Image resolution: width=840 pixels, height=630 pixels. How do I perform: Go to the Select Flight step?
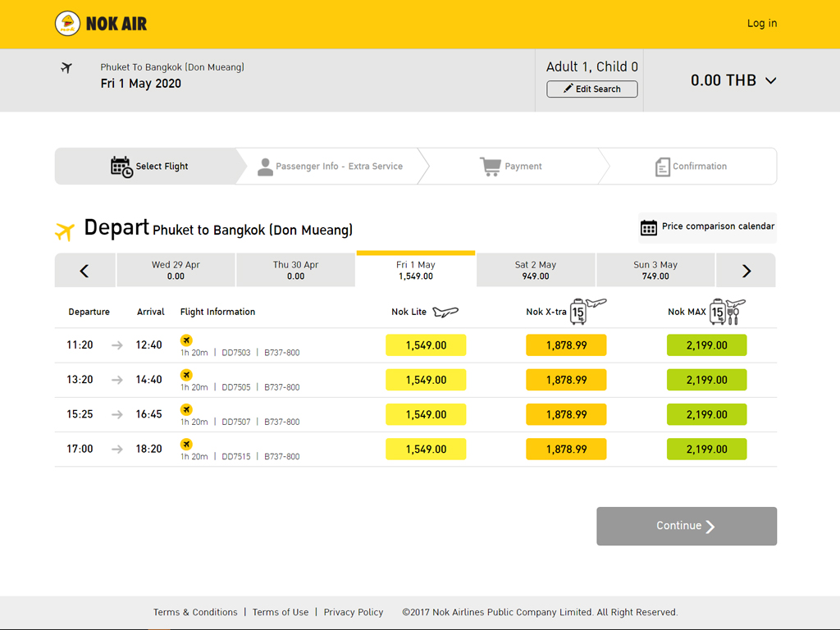pyautogui.click(x=149, y=167)
